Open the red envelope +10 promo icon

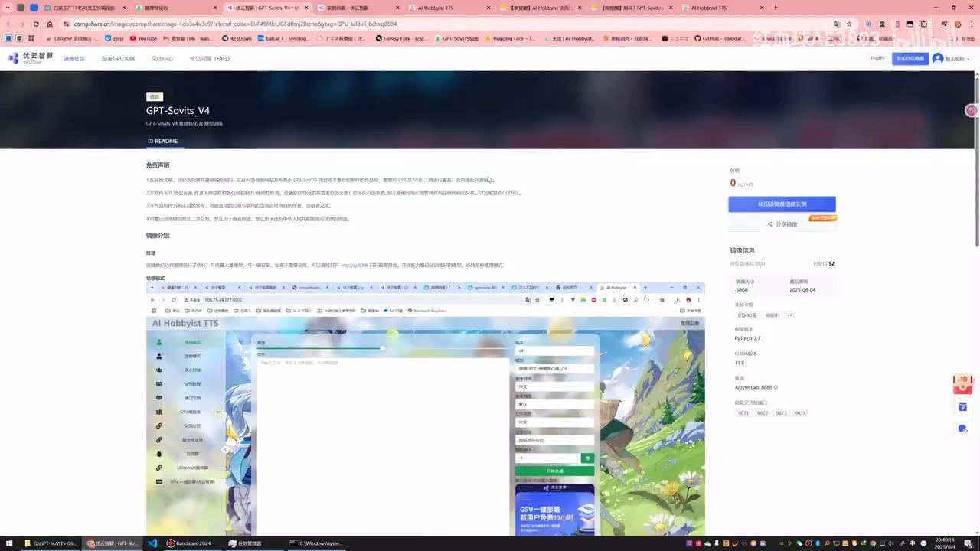[x=962, y=382]
